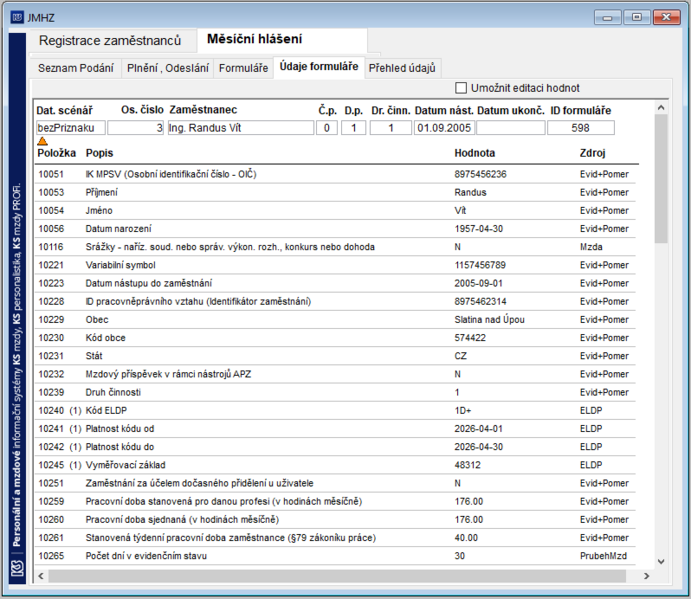The height and width of the screenshot is (599, 691).
Task: Click the horizontal scrollbar right arrow
Action: [646, 576]
